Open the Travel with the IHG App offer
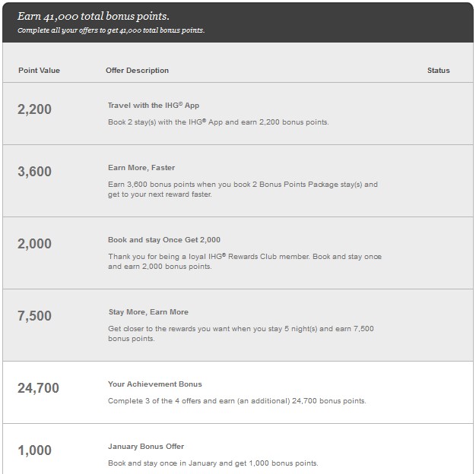 [x=154, y=106]
